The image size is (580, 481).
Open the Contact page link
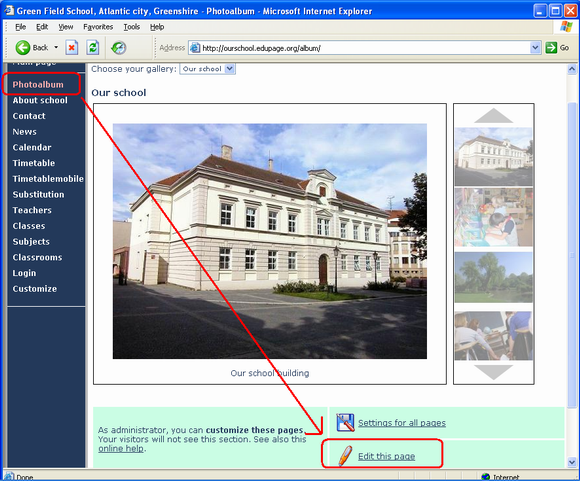(29, 116)
